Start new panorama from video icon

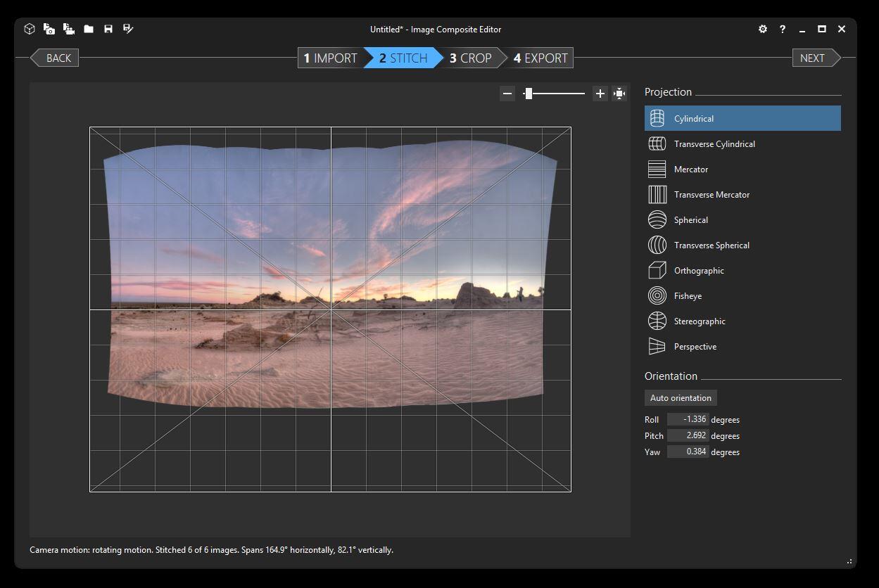coord(68,29)
